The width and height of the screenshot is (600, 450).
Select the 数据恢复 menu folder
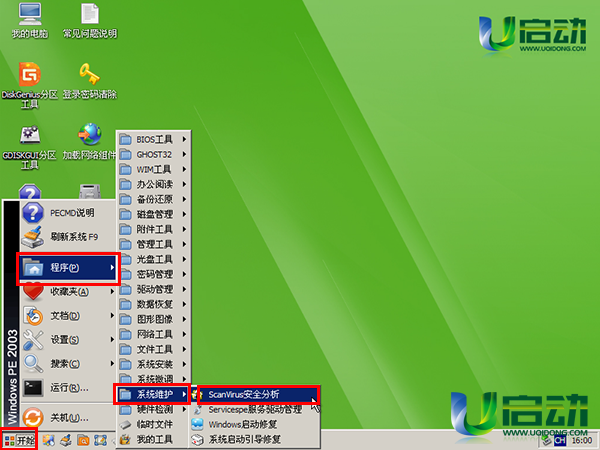point(153,304)
